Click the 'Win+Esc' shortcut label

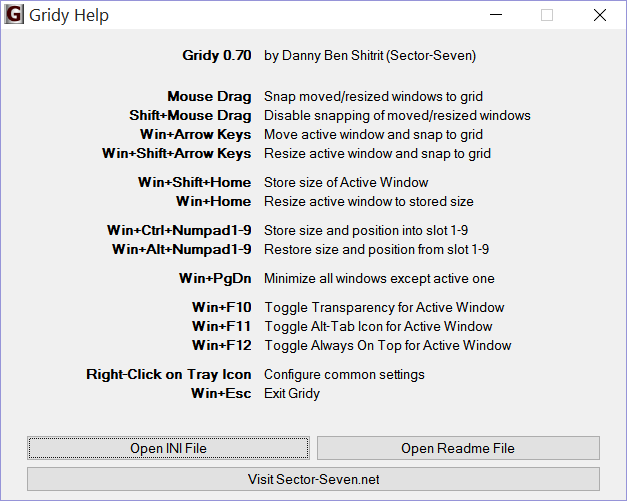coord(221,393)
